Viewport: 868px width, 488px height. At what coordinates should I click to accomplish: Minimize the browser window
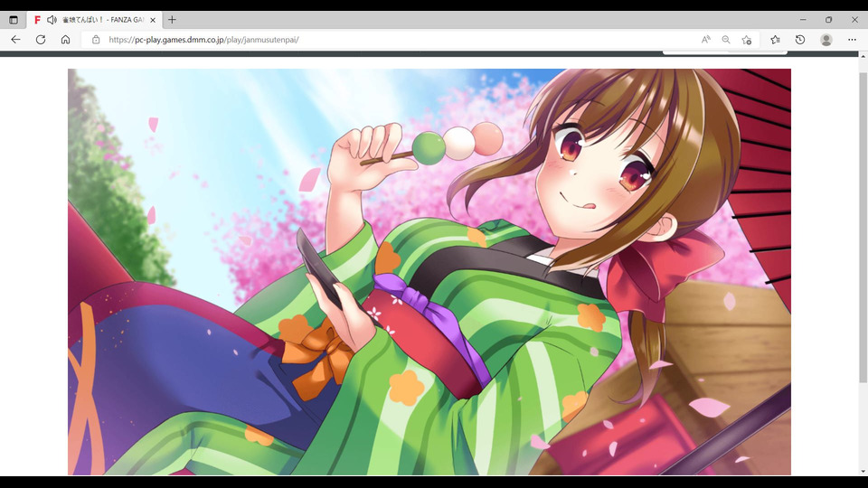click(803, 20)
